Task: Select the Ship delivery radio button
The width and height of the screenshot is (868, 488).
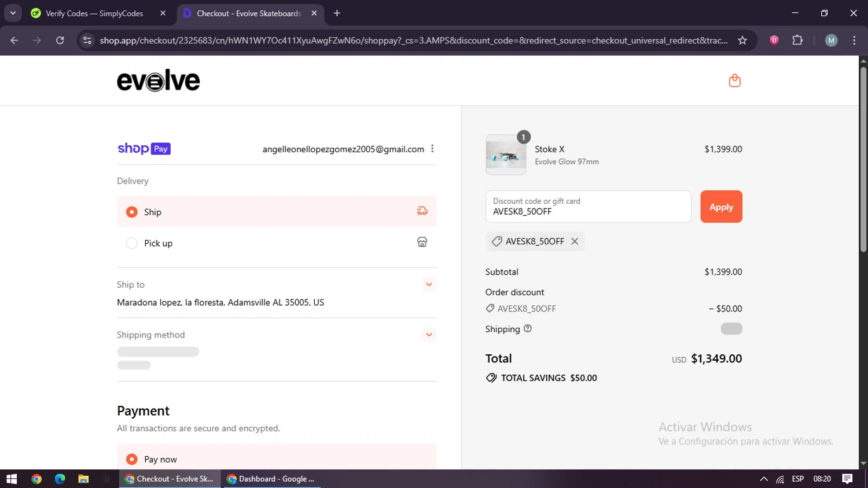Action: [x=132, y=212]
